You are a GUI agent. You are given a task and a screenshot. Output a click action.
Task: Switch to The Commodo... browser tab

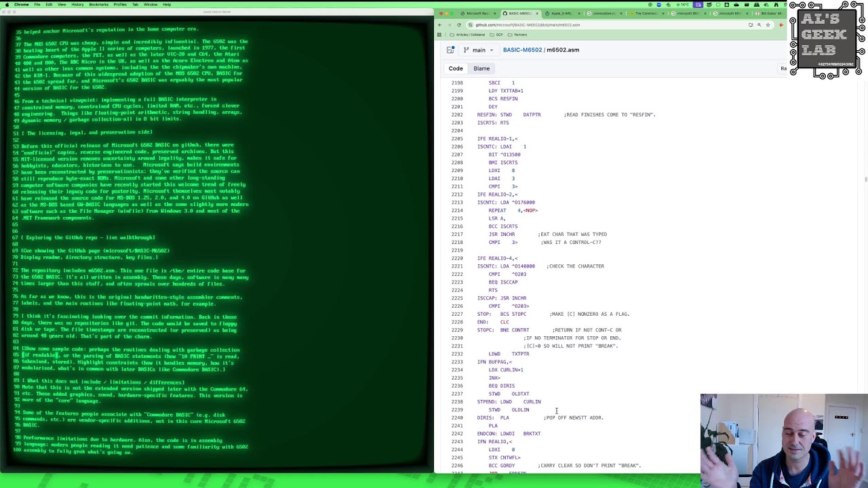(x=647, y=14)
